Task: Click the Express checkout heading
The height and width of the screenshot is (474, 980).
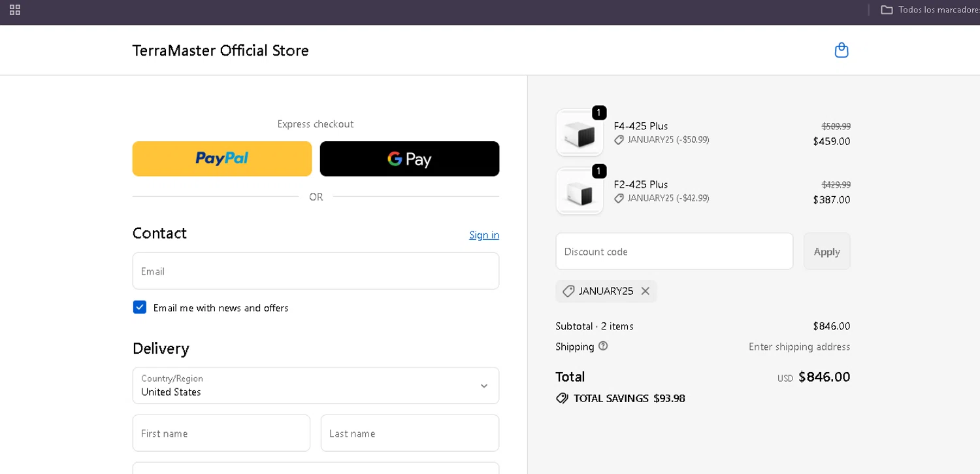Action: [316, 124]
